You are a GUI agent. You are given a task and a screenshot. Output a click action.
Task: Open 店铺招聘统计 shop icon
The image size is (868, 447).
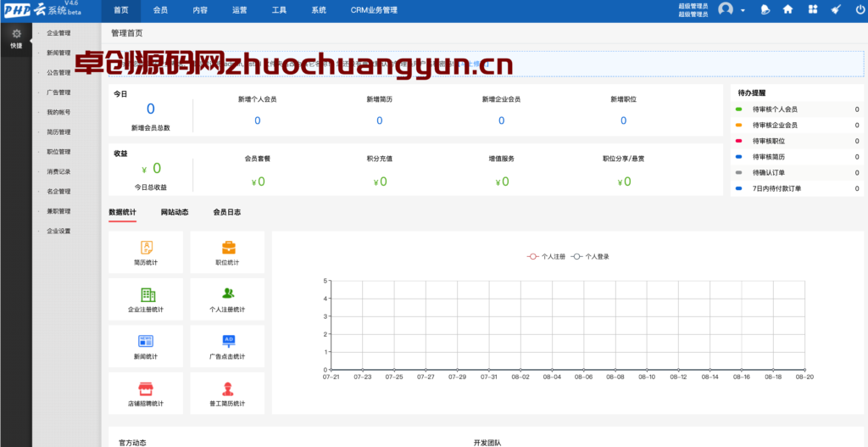pos(146,388)
